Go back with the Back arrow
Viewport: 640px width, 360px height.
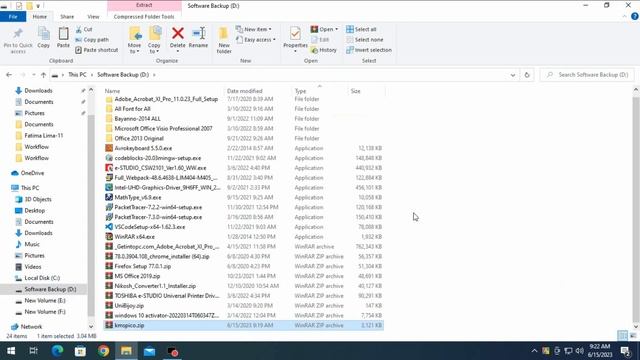(x=9, y=75)
